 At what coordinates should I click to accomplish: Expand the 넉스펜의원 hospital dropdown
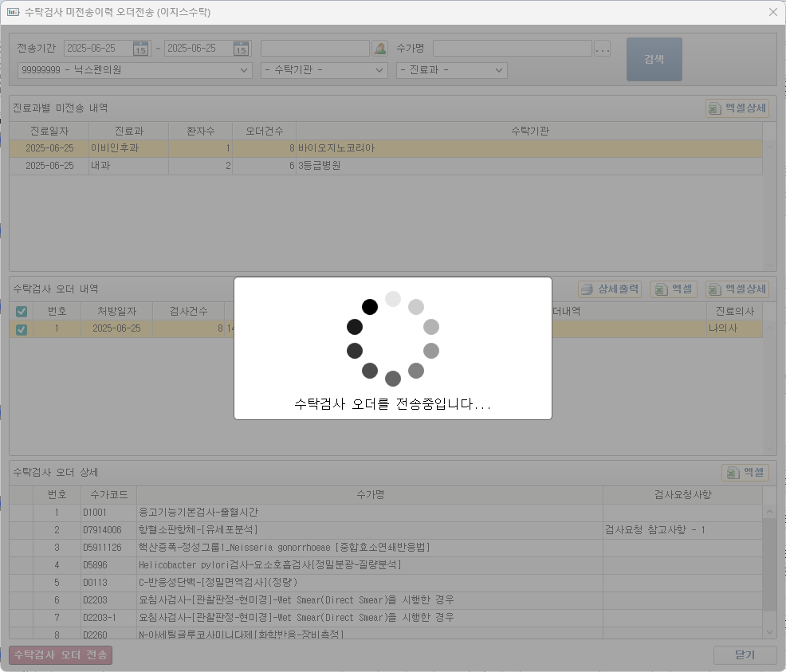[x=245, y=70]
